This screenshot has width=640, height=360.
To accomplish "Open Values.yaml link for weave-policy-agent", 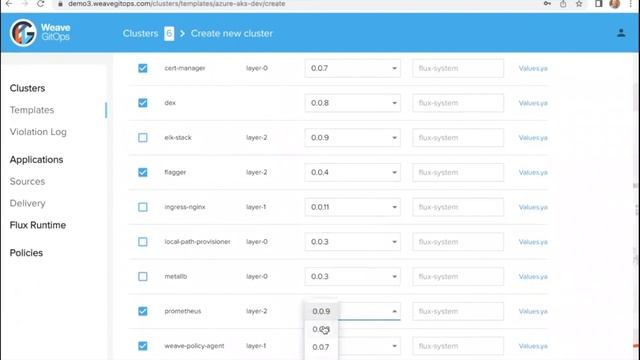I will point(533,346).
